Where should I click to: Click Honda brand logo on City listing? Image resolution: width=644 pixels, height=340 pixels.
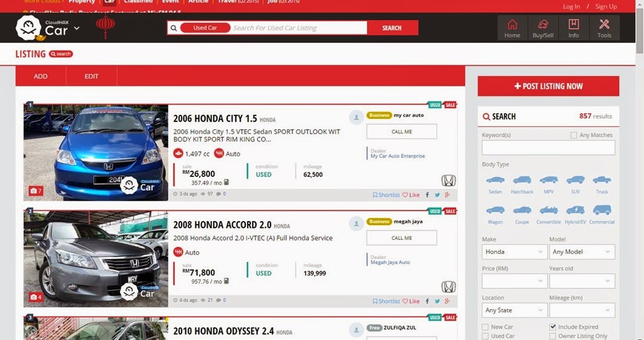coord(448,181)
